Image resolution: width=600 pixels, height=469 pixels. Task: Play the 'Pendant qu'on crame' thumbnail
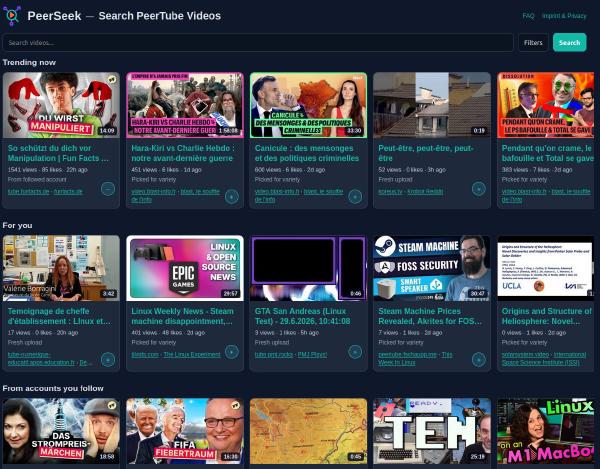pos(546,105)
